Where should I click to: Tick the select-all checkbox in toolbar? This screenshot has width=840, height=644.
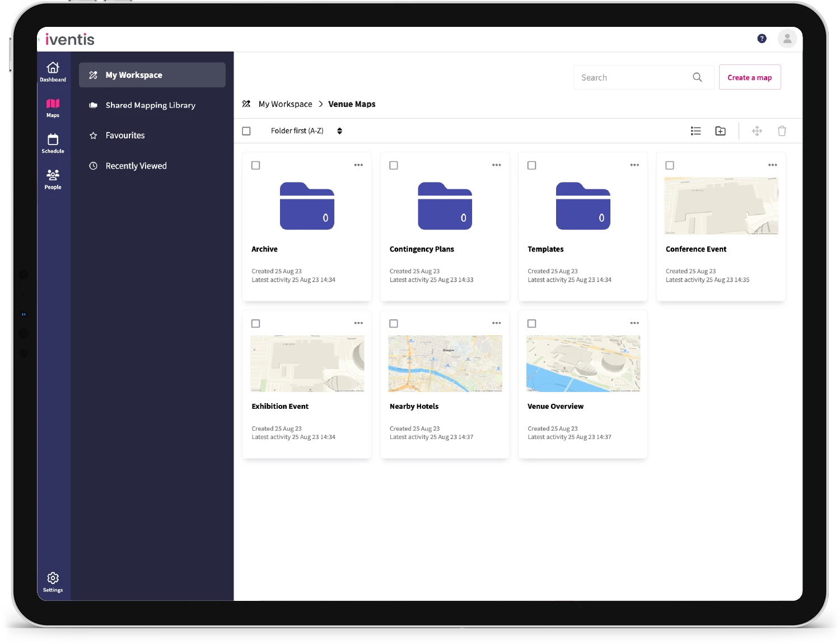point(246,131)
